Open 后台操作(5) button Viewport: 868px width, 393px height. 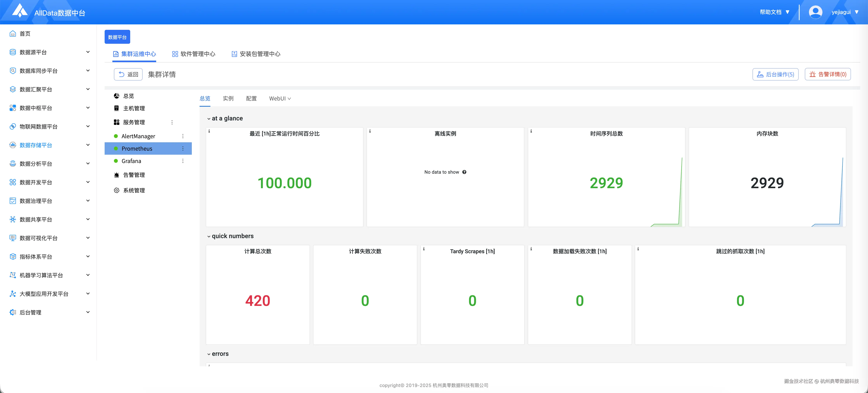pyautogui.click(x=775, y=74)
